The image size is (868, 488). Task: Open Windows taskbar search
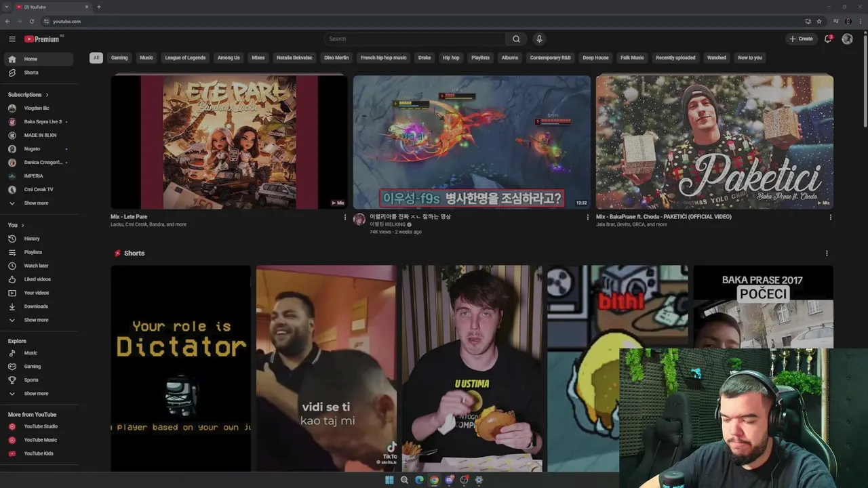coord(404,480)
